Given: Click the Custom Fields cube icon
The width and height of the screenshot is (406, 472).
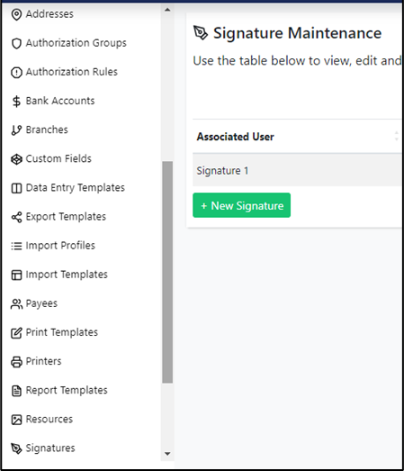Looking at the screenshot, I should 16,159.
